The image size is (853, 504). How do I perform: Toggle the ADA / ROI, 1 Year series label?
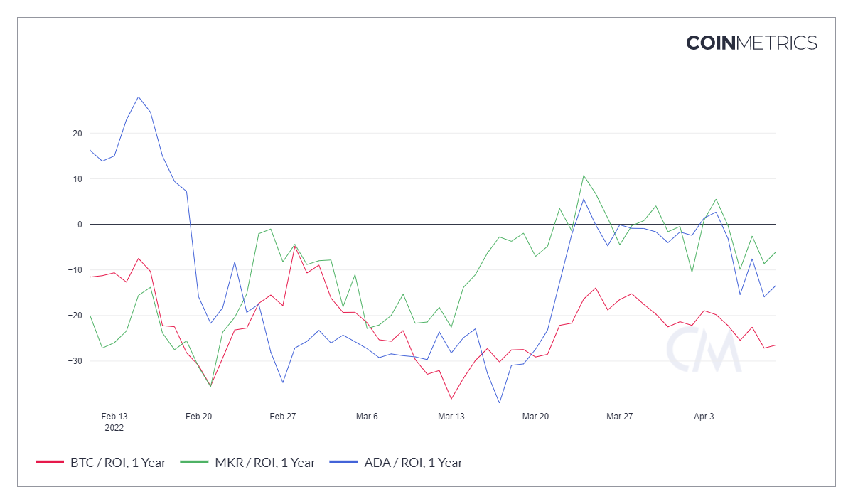[x=413, y=463]
